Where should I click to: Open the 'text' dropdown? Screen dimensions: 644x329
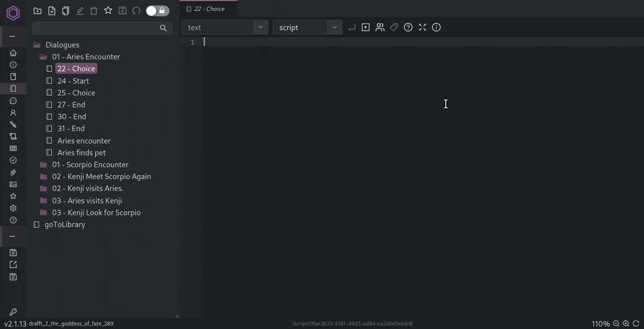tap(224, 28)
